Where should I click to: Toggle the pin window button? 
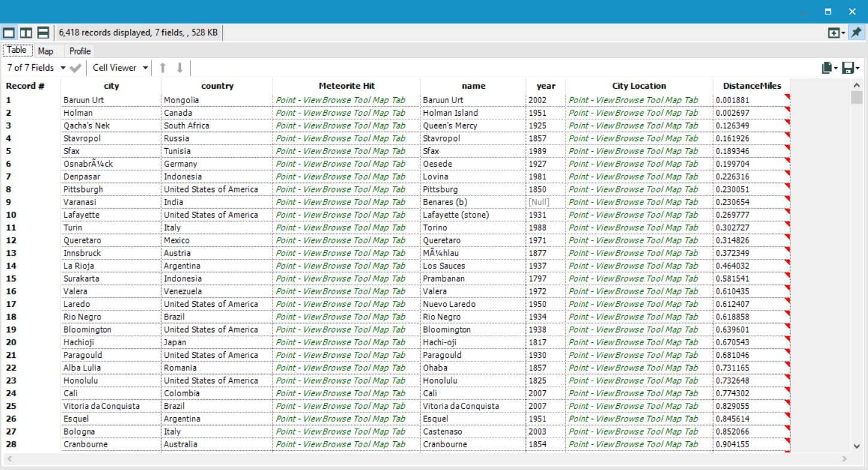[856, 32]
